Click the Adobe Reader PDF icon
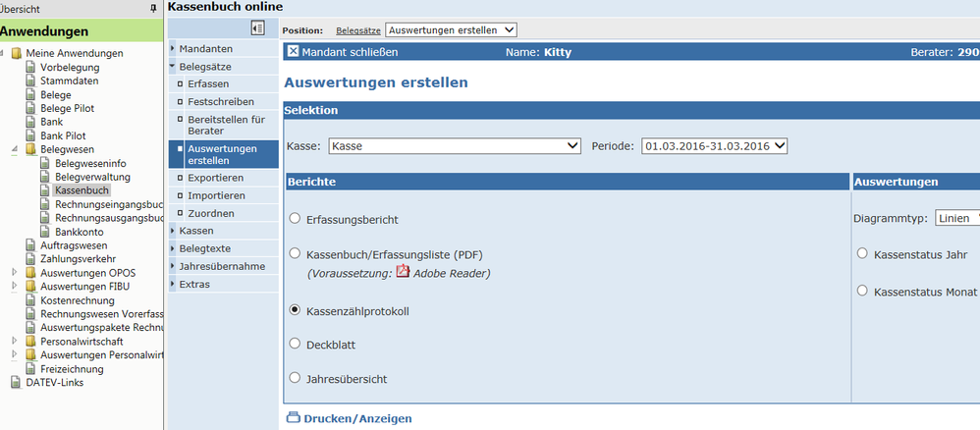 404,272
